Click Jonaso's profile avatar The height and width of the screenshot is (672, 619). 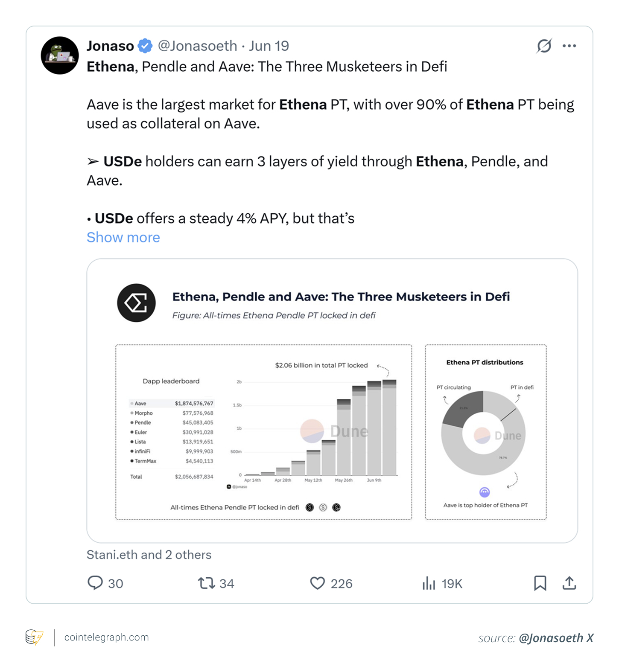pos(60,55)
